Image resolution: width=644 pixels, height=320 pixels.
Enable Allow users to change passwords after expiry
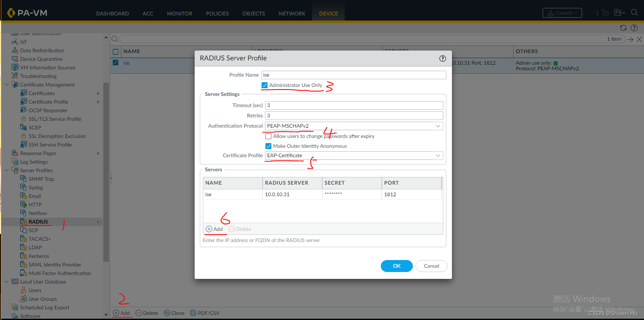268,136
